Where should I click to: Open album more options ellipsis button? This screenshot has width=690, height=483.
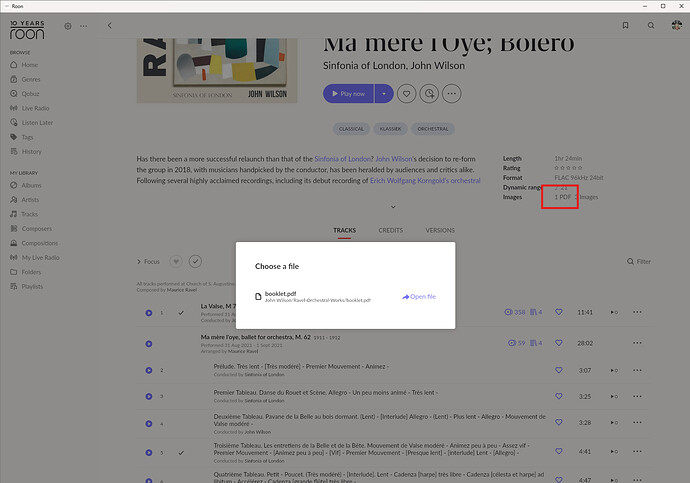pyautogui.click(x=451, y=94)
